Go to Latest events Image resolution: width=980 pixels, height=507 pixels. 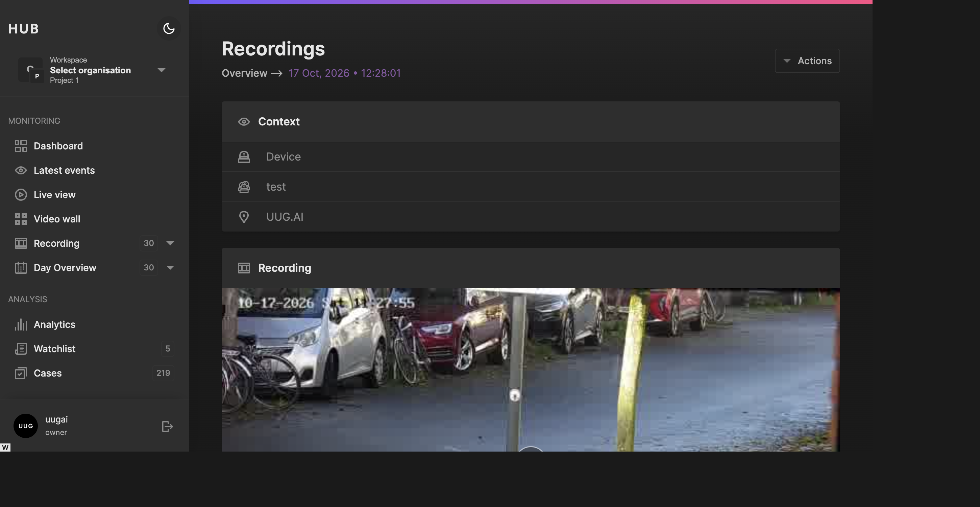click(64, 171)
